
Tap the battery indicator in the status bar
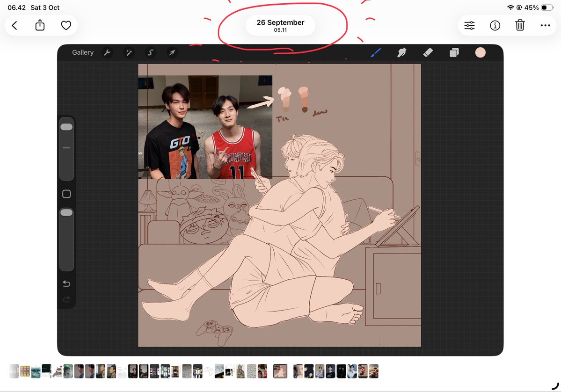tap(547, 7)
